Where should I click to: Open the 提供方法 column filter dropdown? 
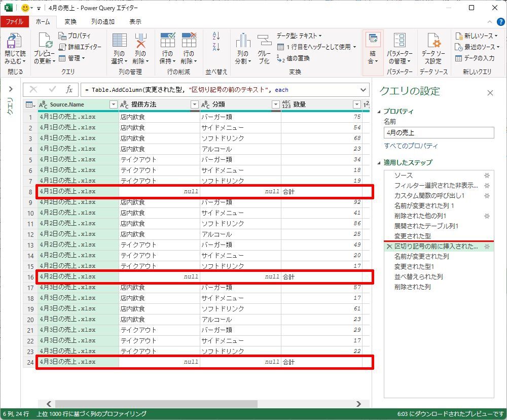click(x=194, y=104)
